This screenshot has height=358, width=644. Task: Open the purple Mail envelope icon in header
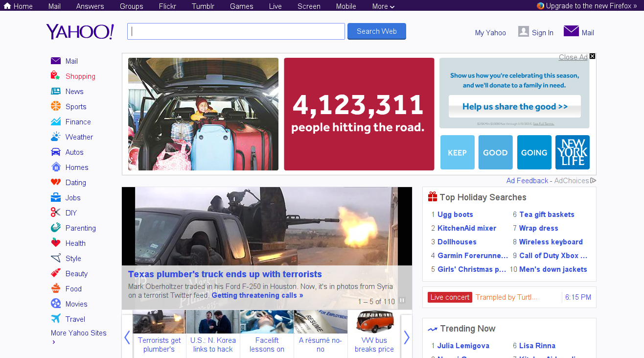coord(571,31)
